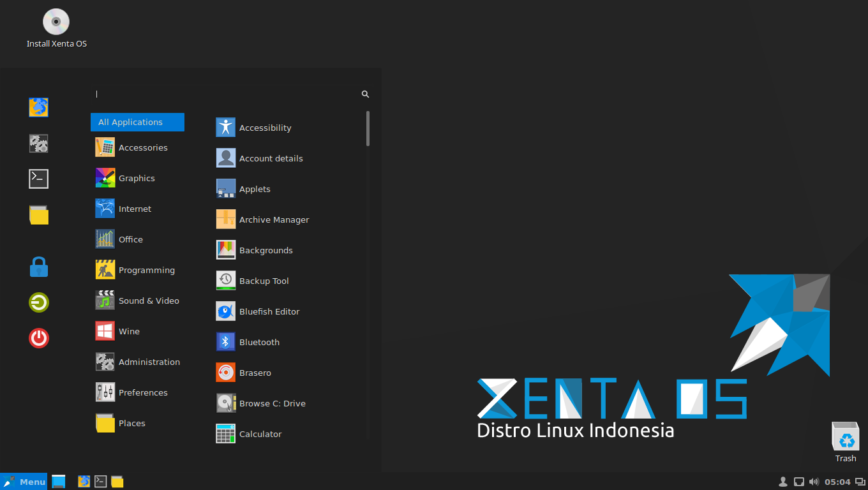
Task: Show the Administration category
Action: coord(137,362)
